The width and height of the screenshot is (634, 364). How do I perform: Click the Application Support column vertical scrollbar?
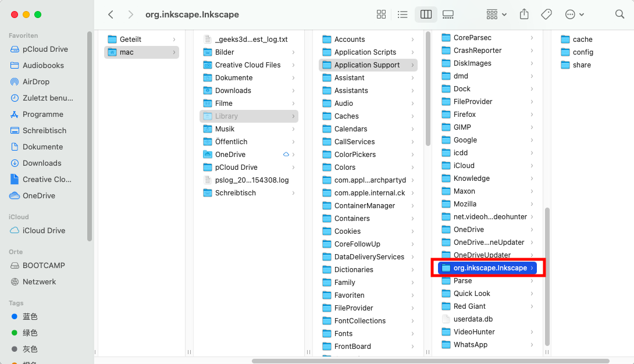click(547, 276)
